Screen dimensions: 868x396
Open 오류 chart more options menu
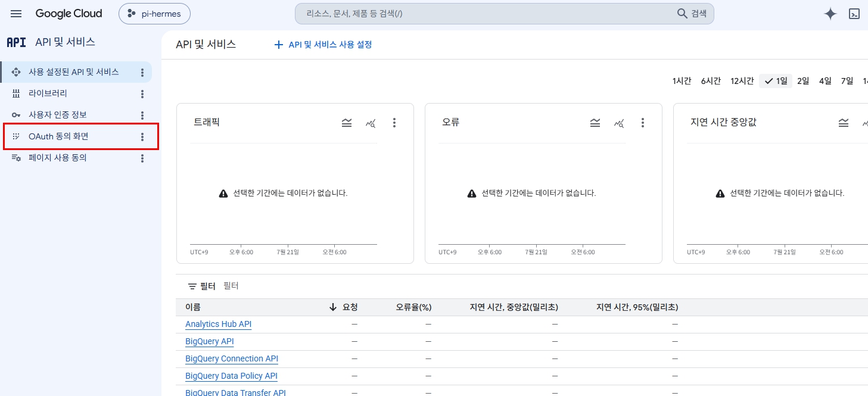643,123
